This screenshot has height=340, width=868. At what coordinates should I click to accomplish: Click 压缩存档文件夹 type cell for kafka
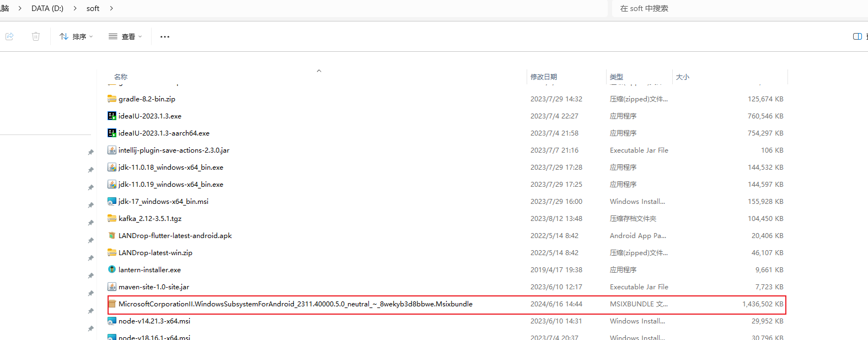[x=633, y=218]
